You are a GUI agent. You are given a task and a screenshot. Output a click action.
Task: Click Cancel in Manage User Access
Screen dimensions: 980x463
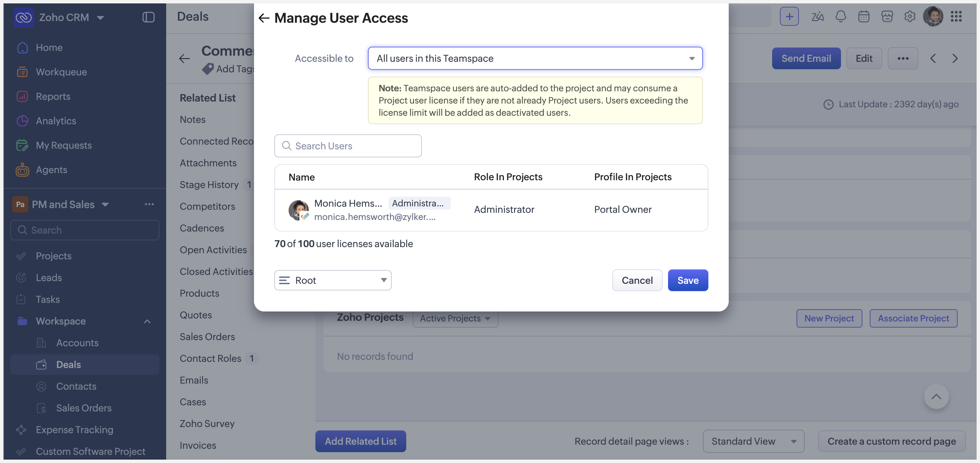[x=637, y=280]
